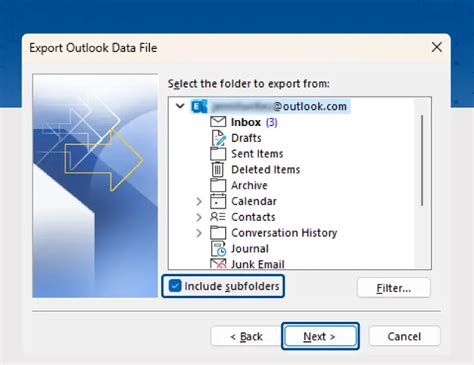Select the Drafts folder label
Screen dimensions: 474x365
tap(246, 138)
